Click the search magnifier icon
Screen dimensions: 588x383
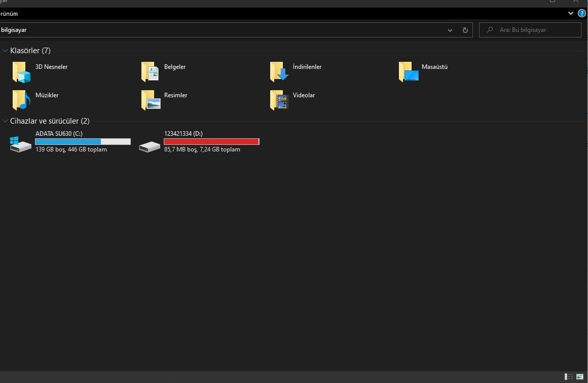490,29
